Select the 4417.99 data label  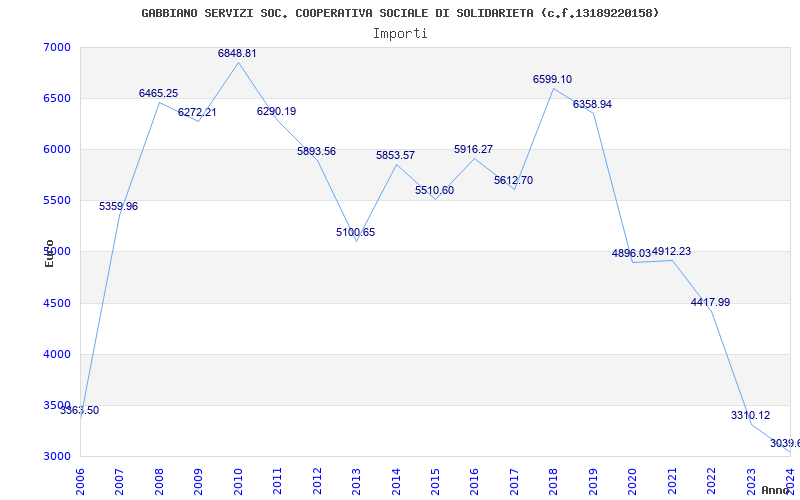click(710, 302)
